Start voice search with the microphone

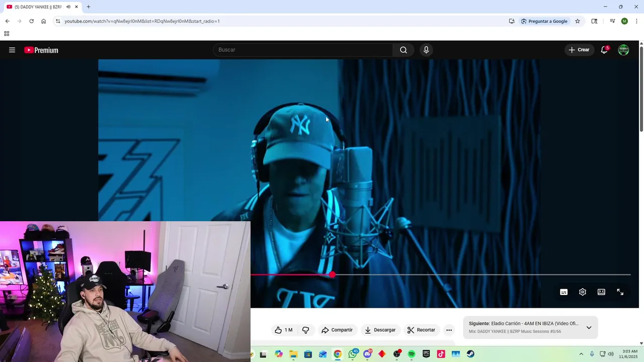426,50
